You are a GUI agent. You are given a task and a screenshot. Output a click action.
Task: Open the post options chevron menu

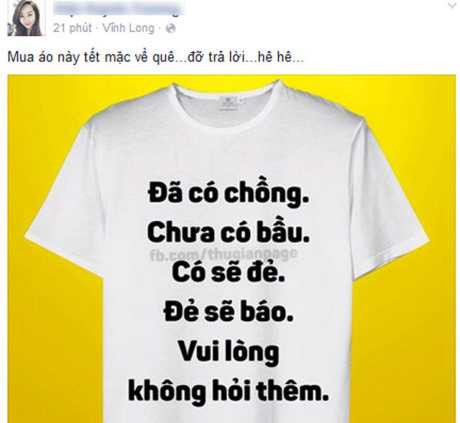452,4
